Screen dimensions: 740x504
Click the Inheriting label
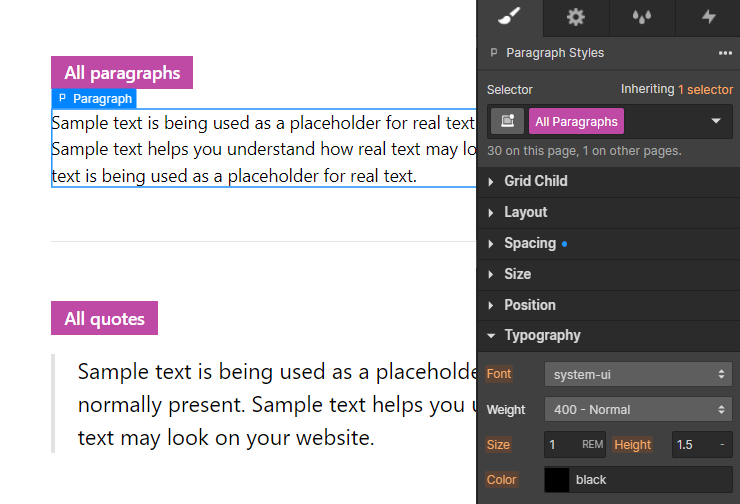(x=648, y=89)
